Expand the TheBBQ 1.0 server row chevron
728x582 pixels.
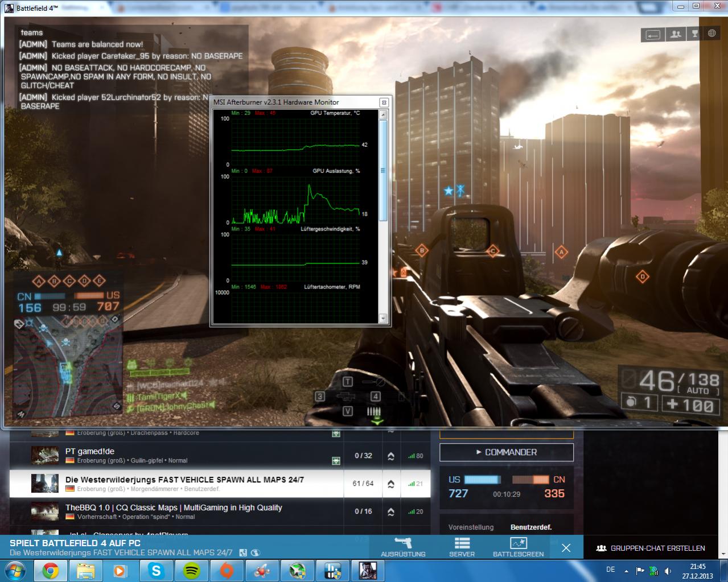pyautogui.click(x=391, y=512)
